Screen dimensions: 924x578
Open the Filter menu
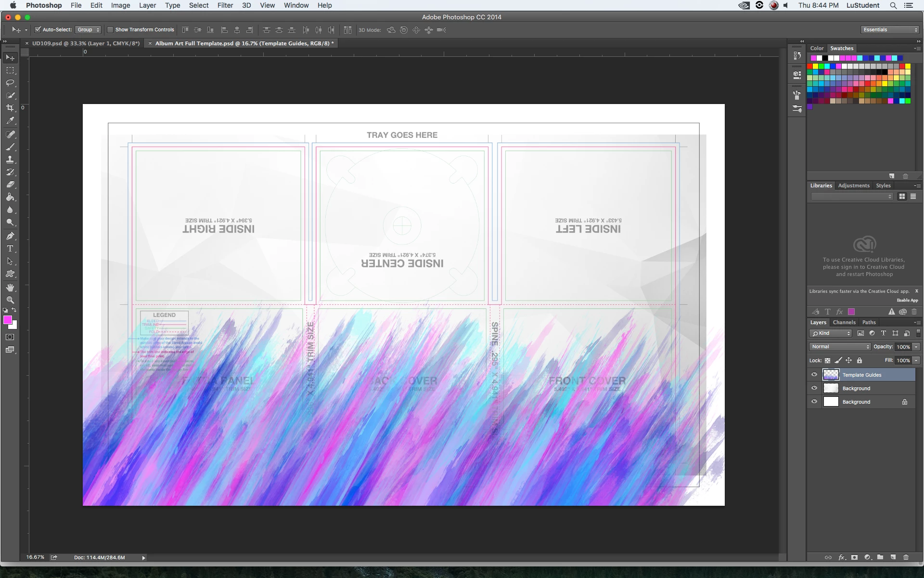[225, 5]
